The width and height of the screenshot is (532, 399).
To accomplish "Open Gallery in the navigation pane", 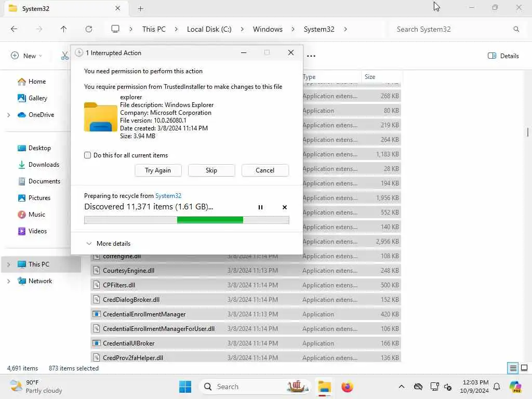I will (37, 98).
